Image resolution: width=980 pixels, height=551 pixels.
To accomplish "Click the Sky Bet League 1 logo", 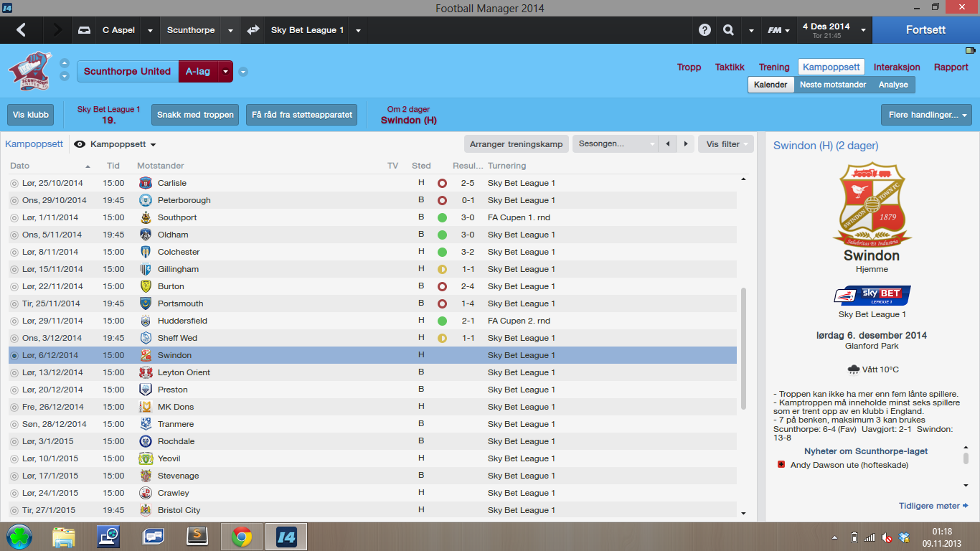I will click(x=872, y=295).
